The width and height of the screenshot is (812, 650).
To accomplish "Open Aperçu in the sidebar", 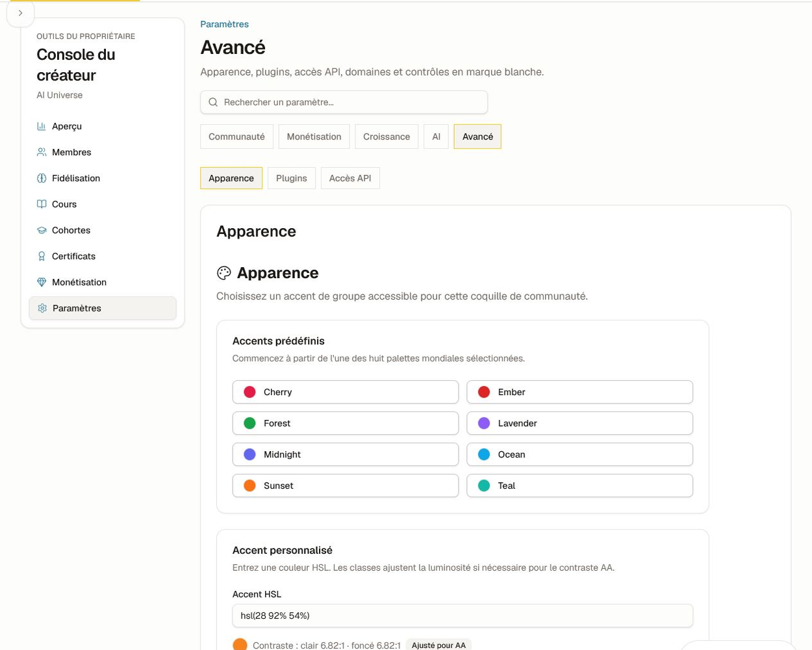I will point(103,126).
